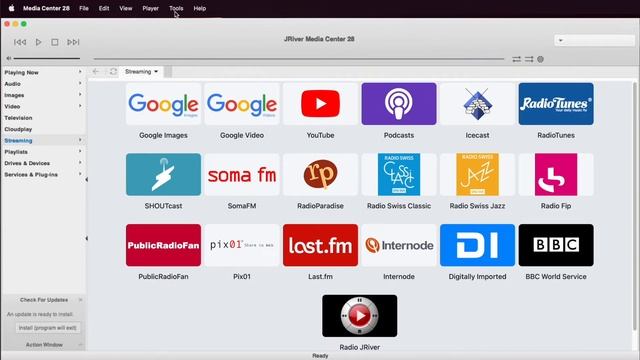The image size is (640, 360).
Task: Open the Podcasts tile
Action: pos(399,104)
